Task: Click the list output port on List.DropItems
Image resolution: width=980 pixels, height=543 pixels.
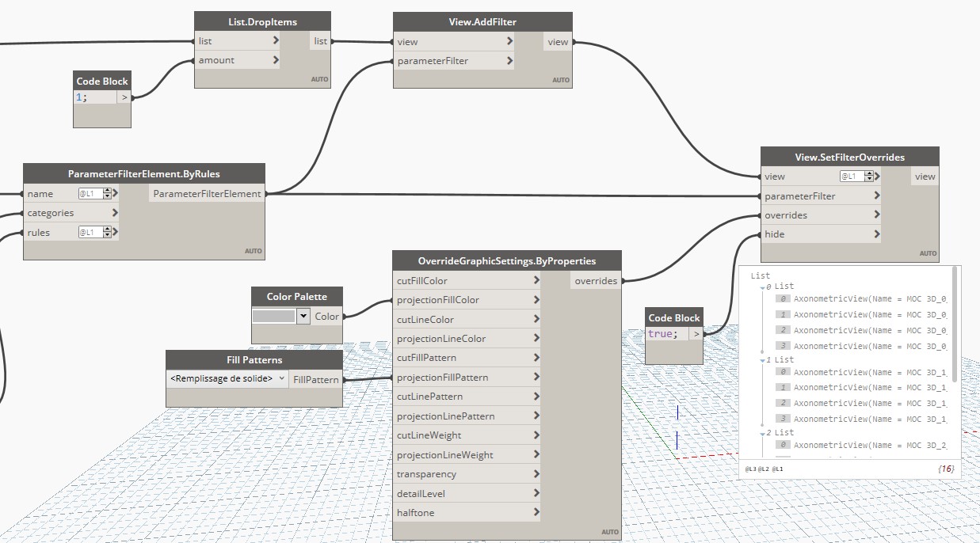Action: tap(320, 40)
